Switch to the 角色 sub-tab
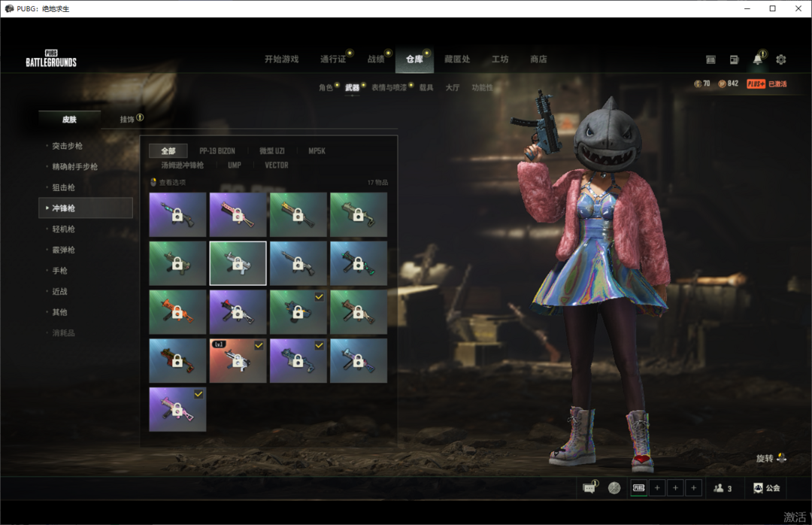This screenshot has height=525, width=812. click(326, 87)
